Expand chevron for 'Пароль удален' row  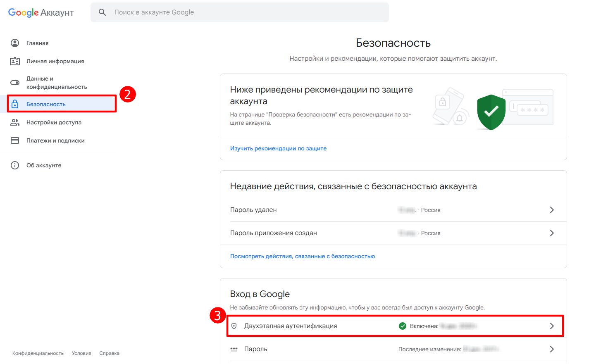point(552,210)
